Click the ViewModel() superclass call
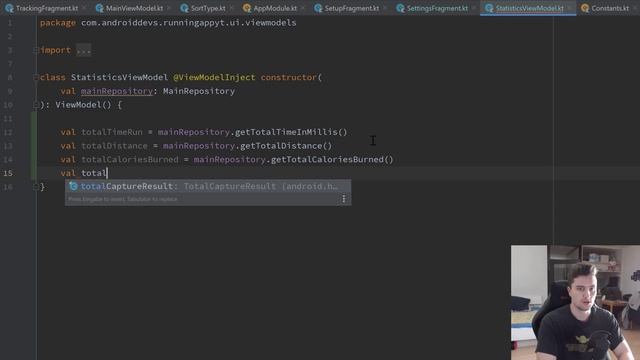The width and height of the screenshot is (640, 360). (x=83, y=105)
